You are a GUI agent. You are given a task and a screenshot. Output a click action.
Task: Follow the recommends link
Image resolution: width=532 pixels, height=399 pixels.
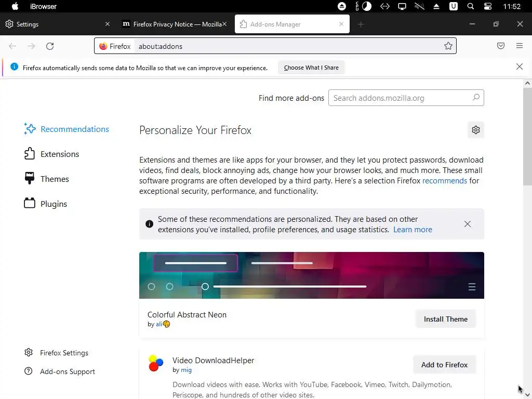[x=445, y=180]
